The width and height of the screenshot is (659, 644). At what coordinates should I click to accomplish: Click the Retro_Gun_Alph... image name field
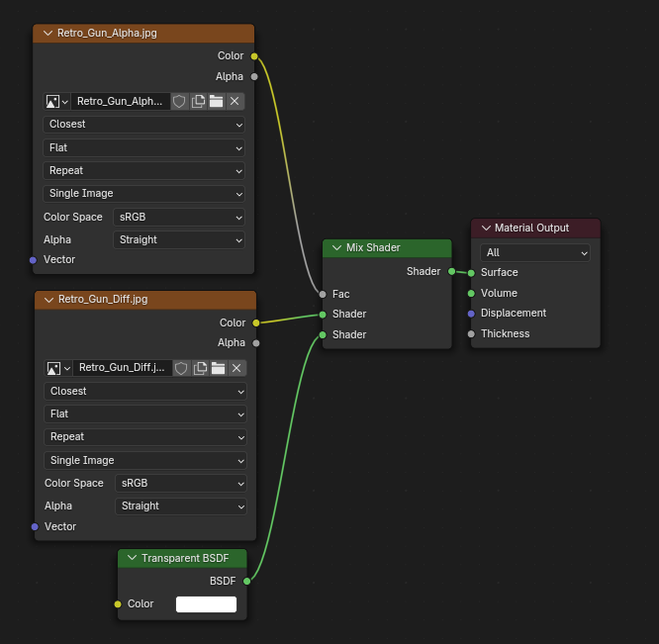click(121, 101)
